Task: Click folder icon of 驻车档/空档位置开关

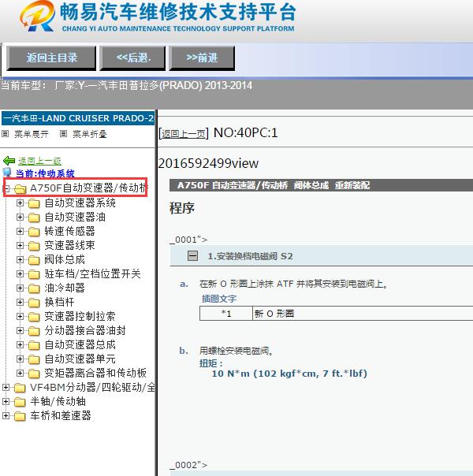Action: click(34, 274)
